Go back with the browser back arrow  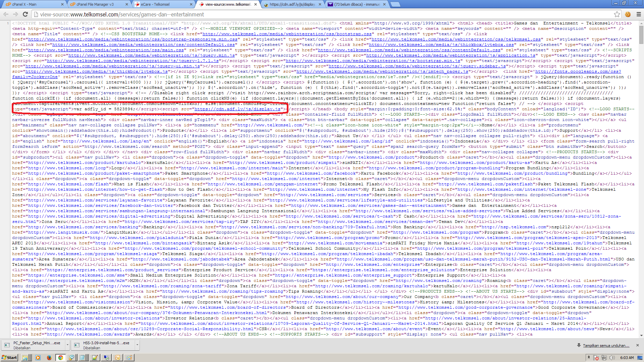point(6,14)
